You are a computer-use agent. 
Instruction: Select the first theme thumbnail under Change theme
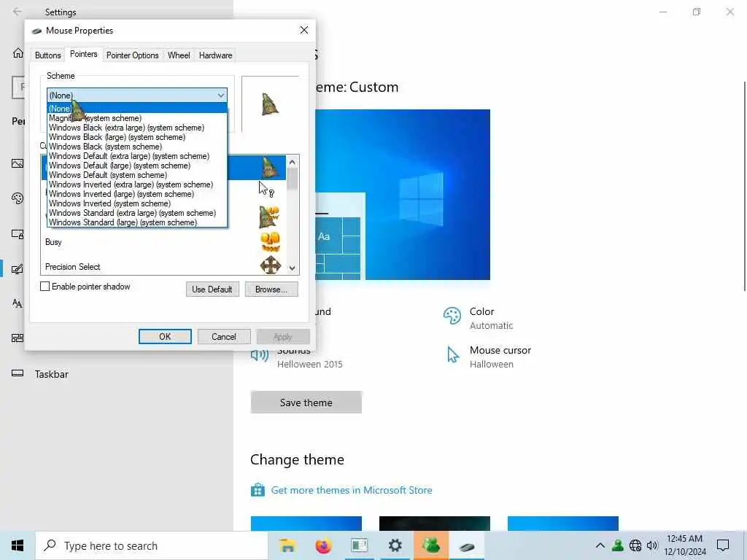pyautogui.click(x=306, y=524)
